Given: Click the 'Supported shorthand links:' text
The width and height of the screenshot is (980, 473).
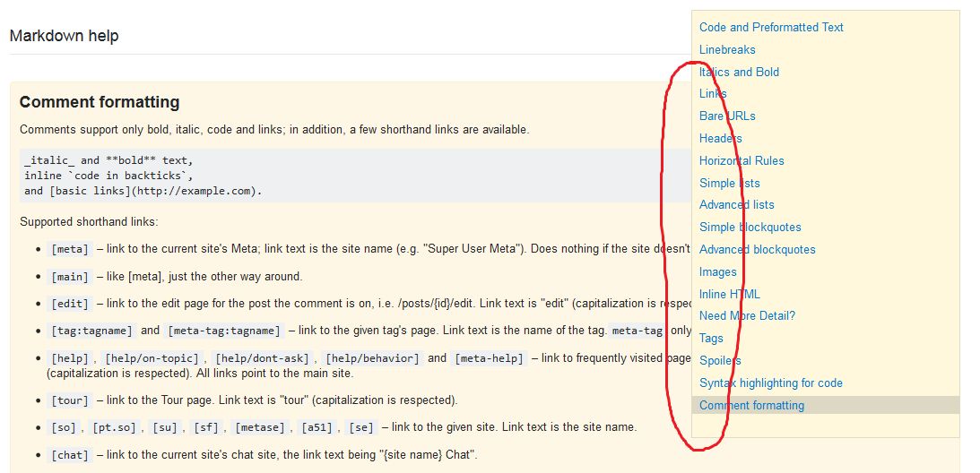Looking at the screenshot, I should pos(89,222).
